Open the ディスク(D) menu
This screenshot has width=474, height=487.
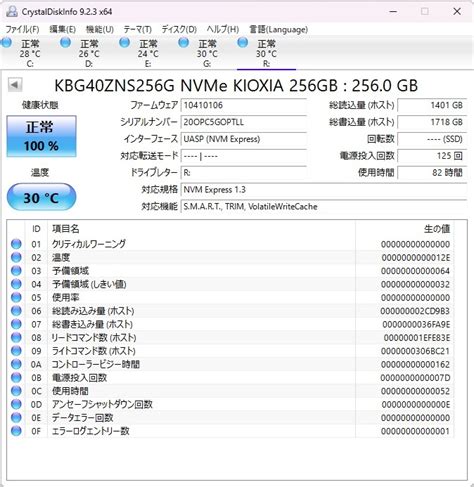179,29
